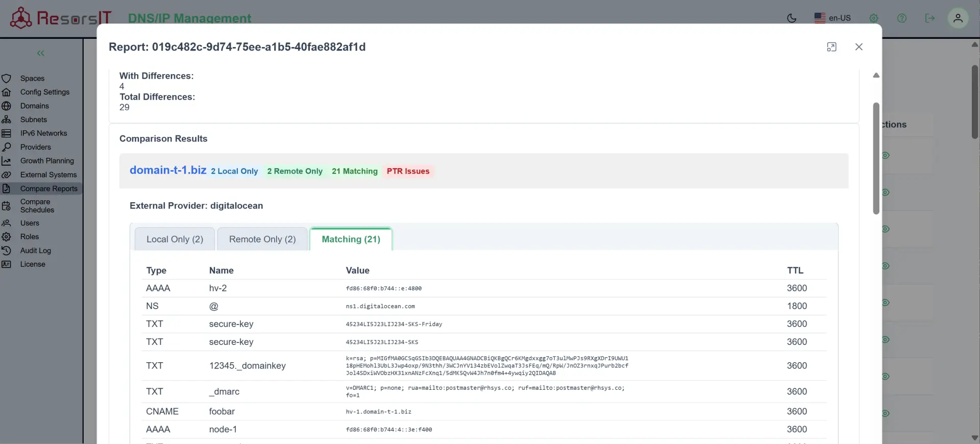Click DNS/IP Management title
This screenshot has height=444, width=980.
click(189, 18)
